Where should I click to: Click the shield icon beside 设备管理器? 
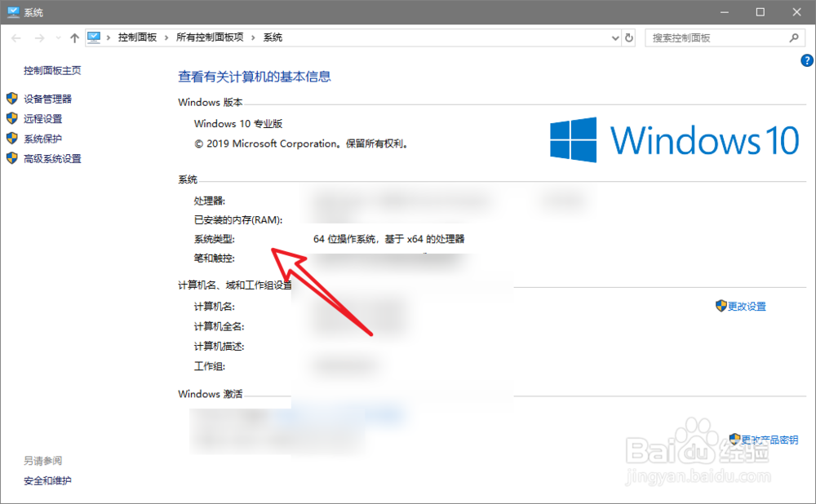click(12, 99)
